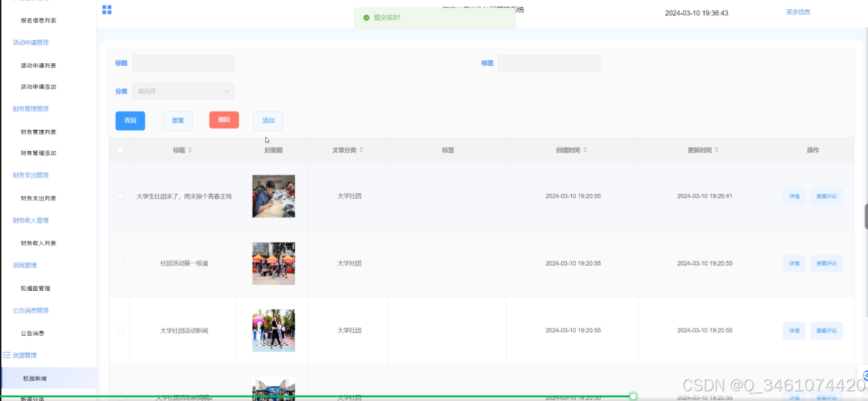Click the red 删除 button
Image resolution: width=868 pixels, height=401 pixels.
pos(224,120)
